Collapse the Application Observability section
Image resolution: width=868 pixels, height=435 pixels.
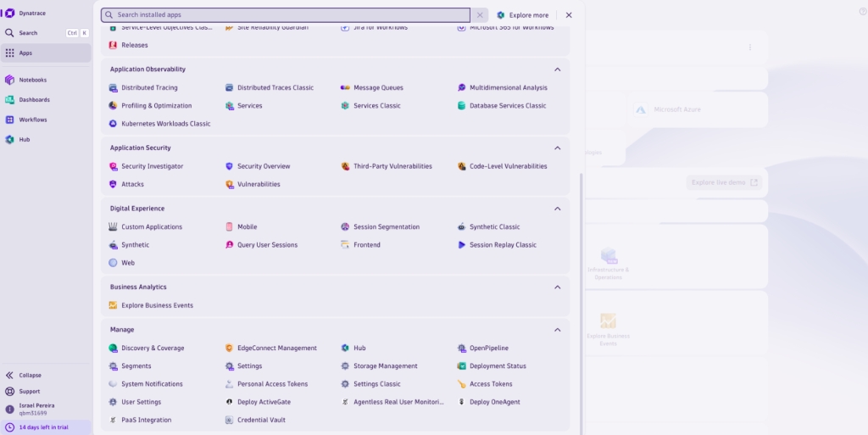point(557,70)
